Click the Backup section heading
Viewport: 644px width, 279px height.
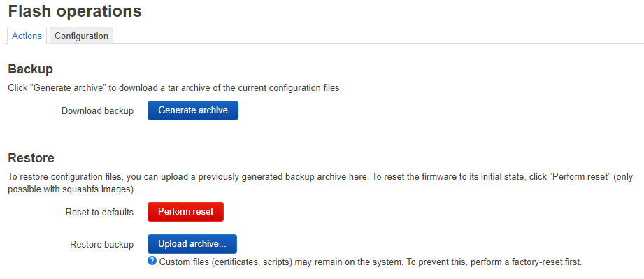[30, 69]
